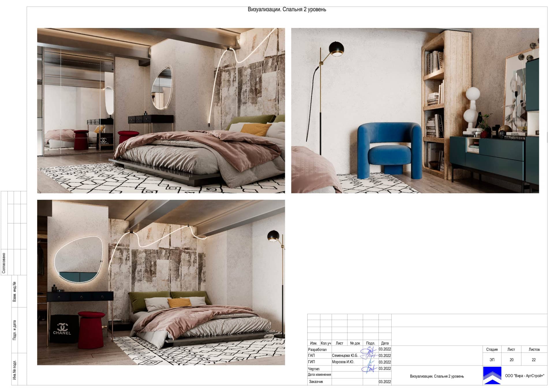Click the 'Взам. инд.№' side stamp label

[x=14, y=292]
